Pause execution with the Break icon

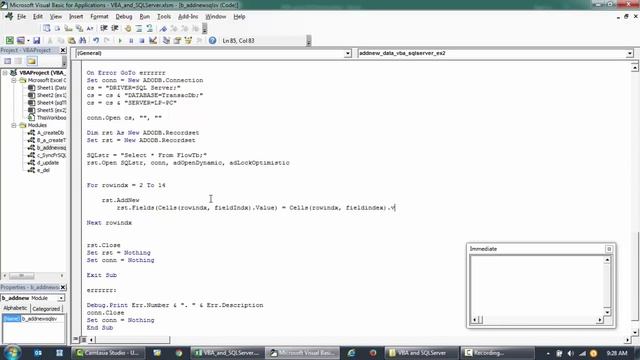[131, 40]
